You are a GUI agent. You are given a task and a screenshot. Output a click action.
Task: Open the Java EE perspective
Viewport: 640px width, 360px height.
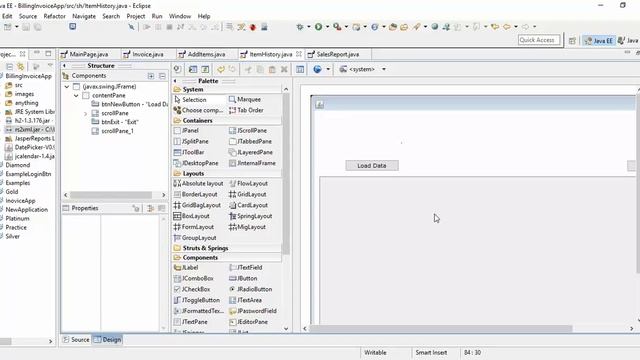click(599, 40)
